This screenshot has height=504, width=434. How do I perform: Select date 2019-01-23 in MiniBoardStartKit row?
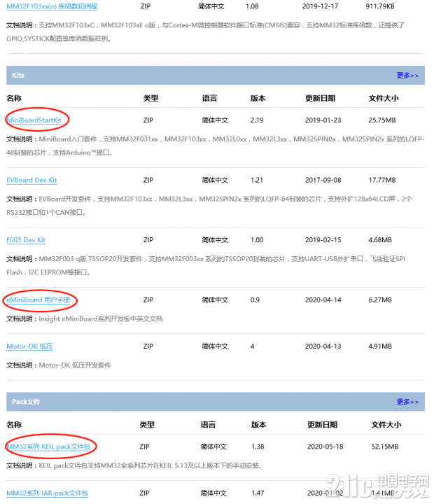pos(323,120)
